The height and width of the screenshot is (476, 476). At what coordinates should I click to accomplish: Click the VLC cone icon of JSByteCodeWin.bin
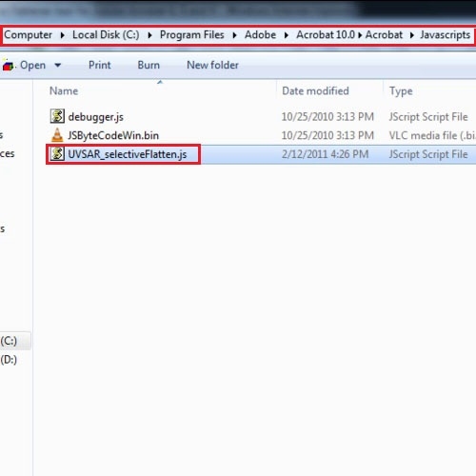[x=57, y=135]
